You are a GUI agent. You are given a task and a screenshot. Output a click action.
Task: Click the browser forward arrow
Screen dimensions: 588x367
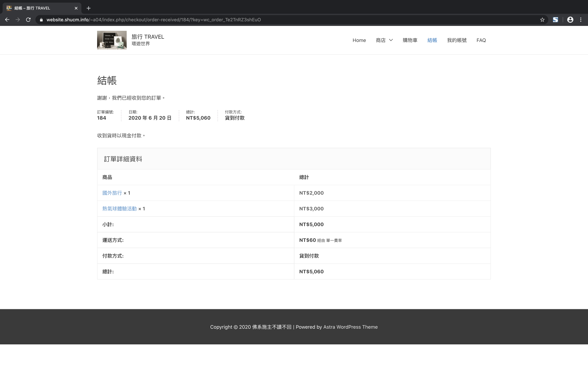point(18,20)
